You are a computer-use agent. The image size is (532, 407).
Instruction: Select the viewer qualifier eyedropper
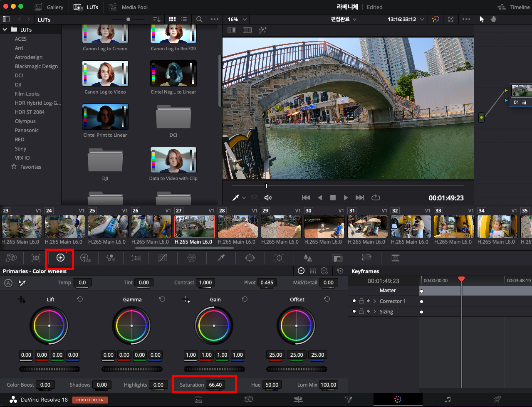pyautogui.click(x=235, y=197)
